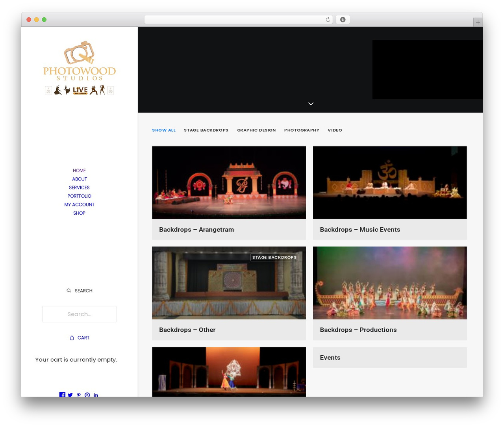Click the Backdrops – Other title
This screenshot has width=504, height=427.
pyautogui.click(x=187, y=330)
